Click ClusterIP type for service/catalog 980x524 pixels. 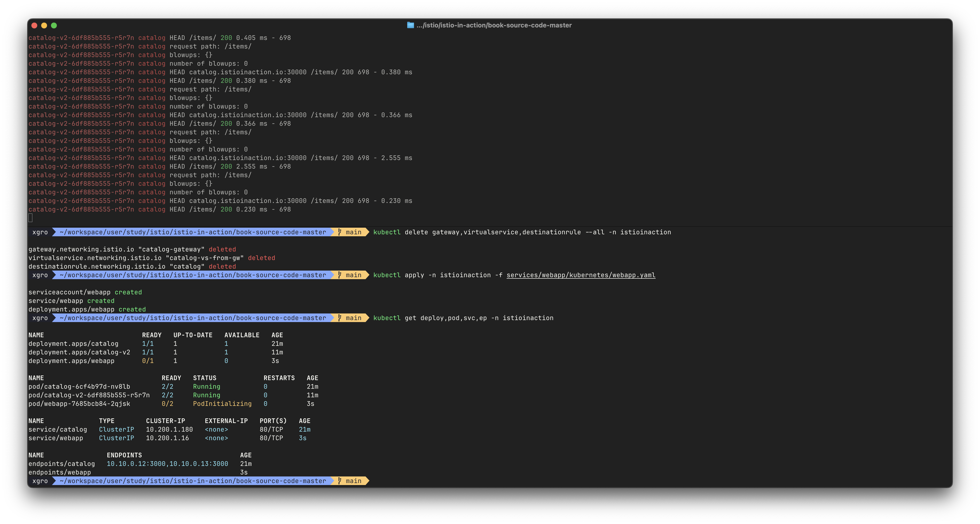point(116,430)
